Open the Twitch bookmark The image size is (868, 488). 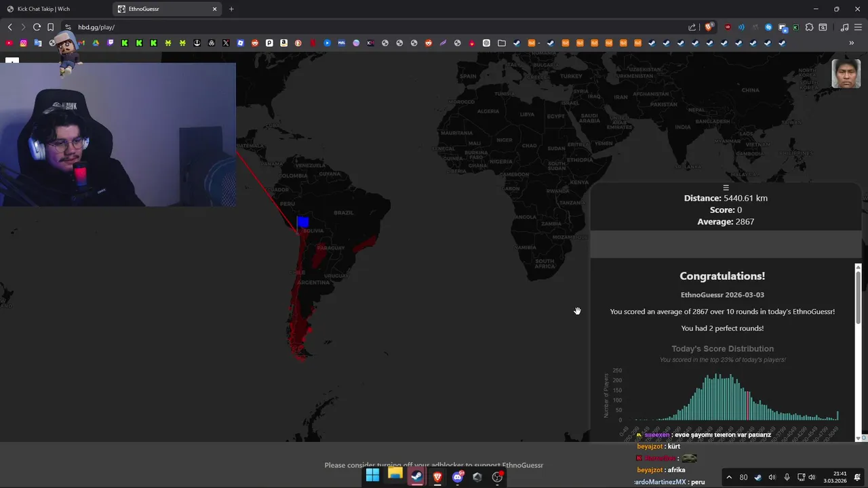[111, 43]
